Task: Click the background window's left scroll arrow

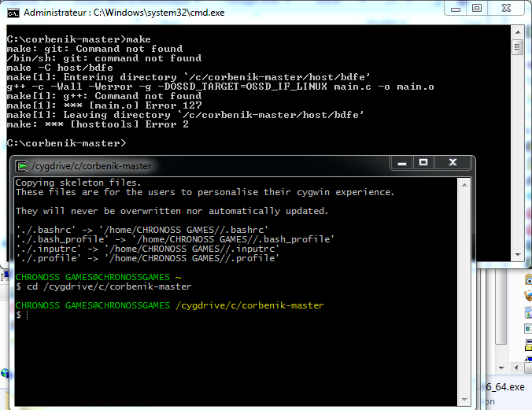Action: coord(516,368)
